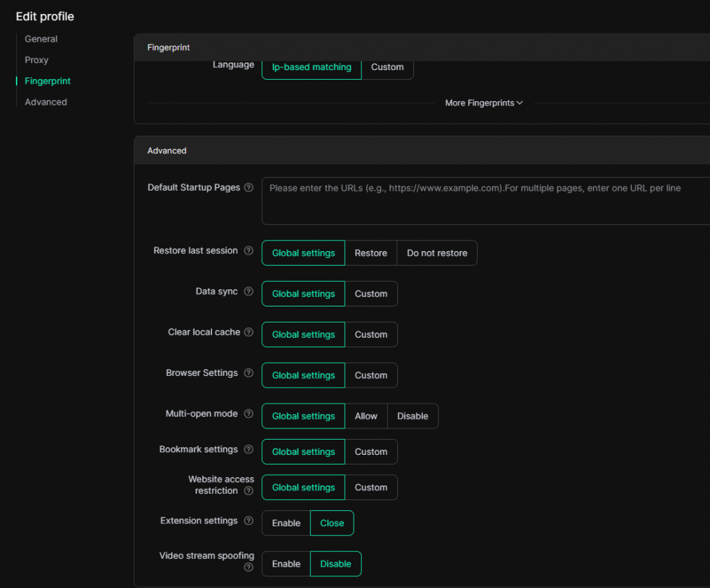
Task: Enable Extension settings
Action: point(286,524)
